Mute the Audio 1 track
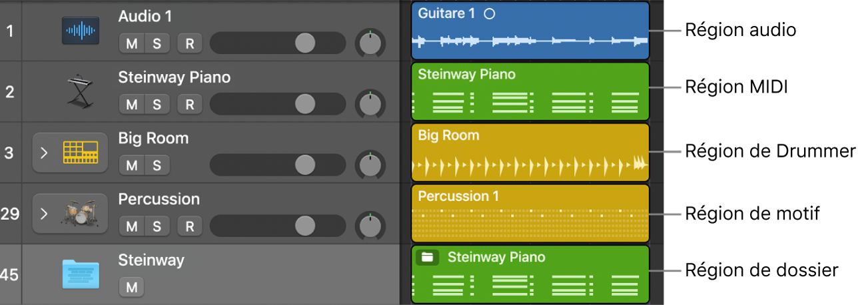Image resolution: width=868 pixels, height=305 pixels. tap(132, 44)
